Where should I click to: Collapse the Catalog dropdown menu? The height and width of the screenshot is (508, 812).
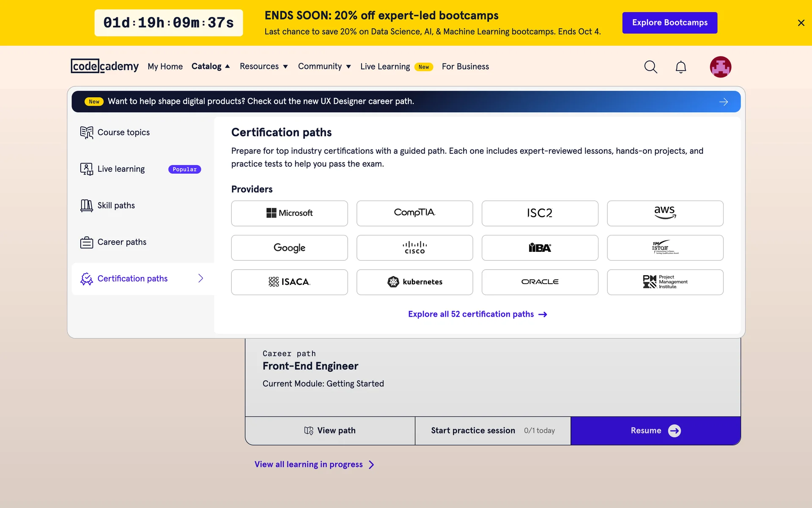click(211, 66)
